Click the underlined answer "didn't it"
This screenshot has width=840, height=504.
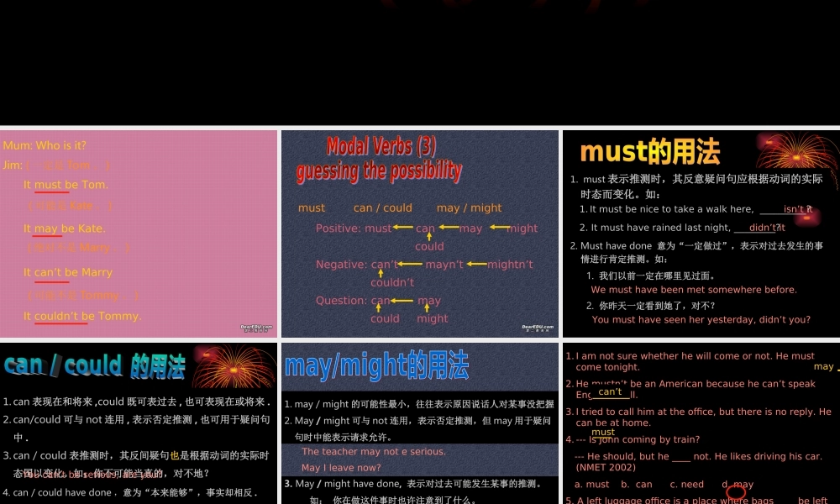point(767,228)
